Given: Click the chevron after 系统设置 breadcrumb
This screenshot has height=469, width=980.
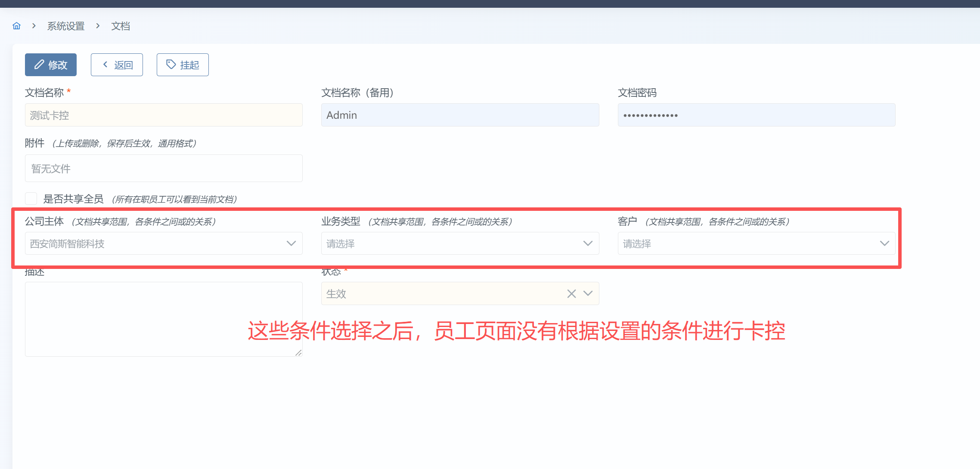Looking at the screenshot, I should [x=98, y=26].
